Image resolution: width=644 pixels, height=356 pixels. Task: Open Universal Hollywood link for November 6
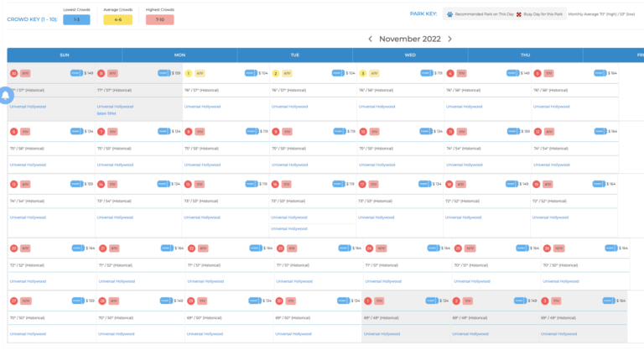[28, 165]
